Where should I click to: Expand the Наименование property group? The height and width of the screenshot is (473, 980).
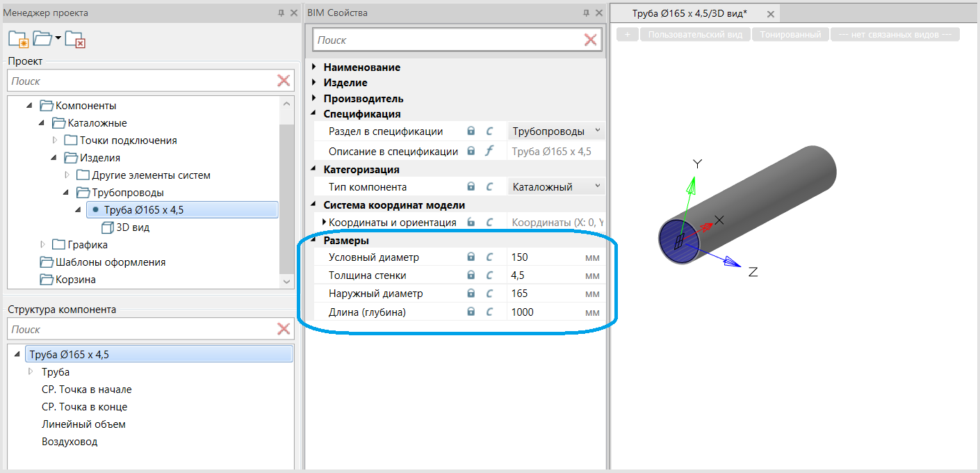(314, 67)
